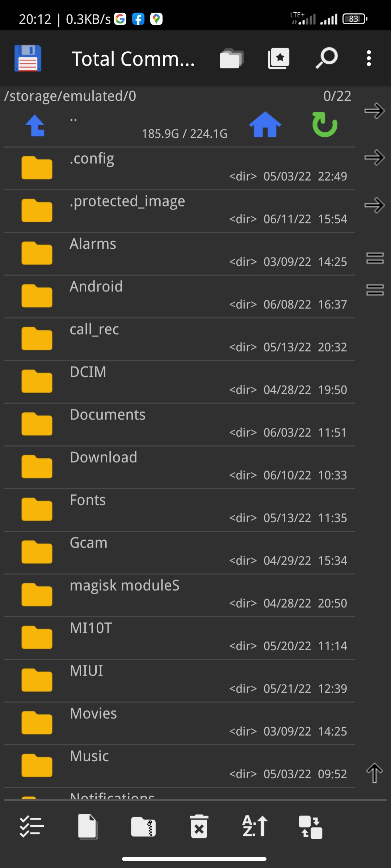Open the three-dot overflow menu
Image resolution: width=391 pixels, height=868 pixels.
point(369,58)
